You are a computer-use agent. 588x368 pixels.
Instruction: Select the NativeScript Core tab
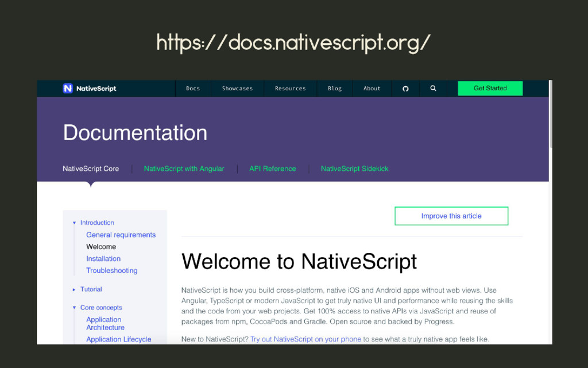pos(91,168)
